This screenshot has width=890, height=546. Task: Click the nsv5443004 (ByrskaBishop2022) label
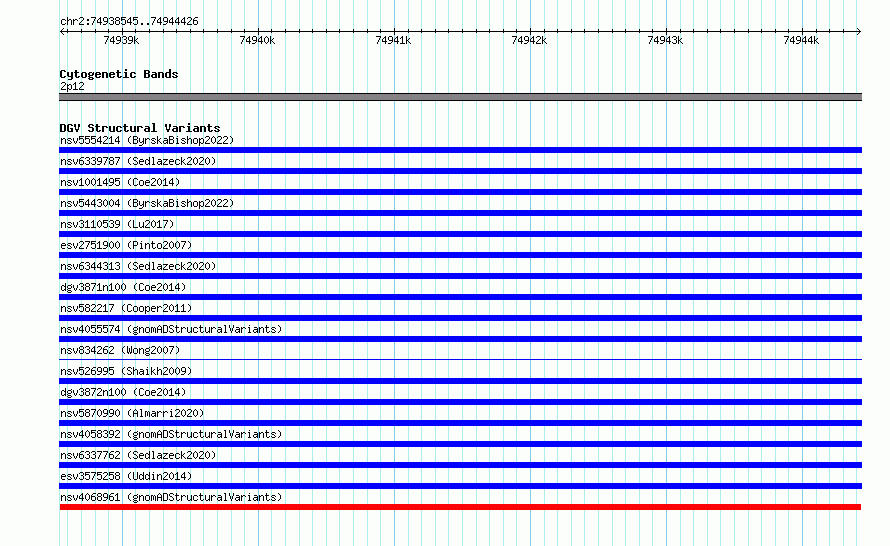[x=147, y=203]
